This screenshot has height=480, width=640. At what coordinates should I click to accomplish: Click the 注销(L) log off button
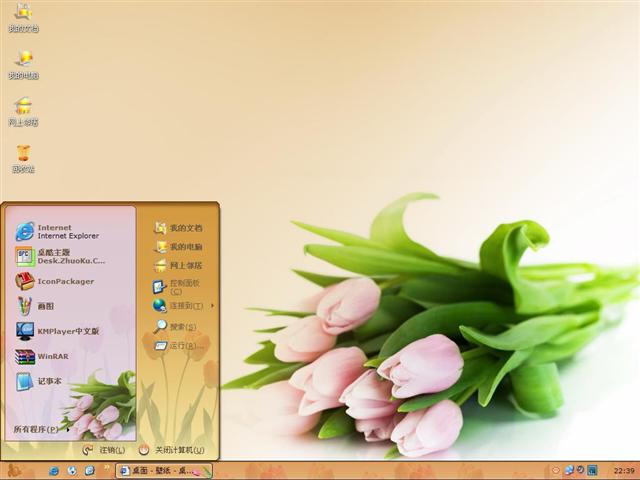click(x=104, y=450)
